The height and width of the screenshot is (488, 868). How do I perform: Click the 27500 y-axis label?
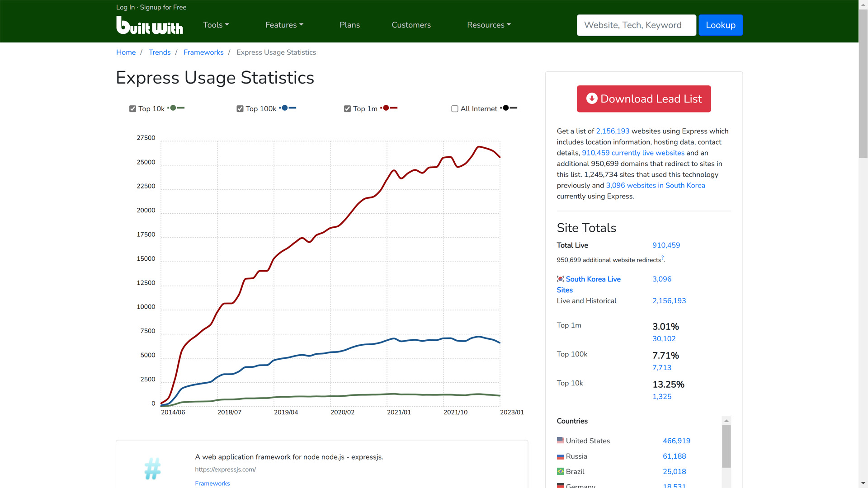[x=146, y=138]
